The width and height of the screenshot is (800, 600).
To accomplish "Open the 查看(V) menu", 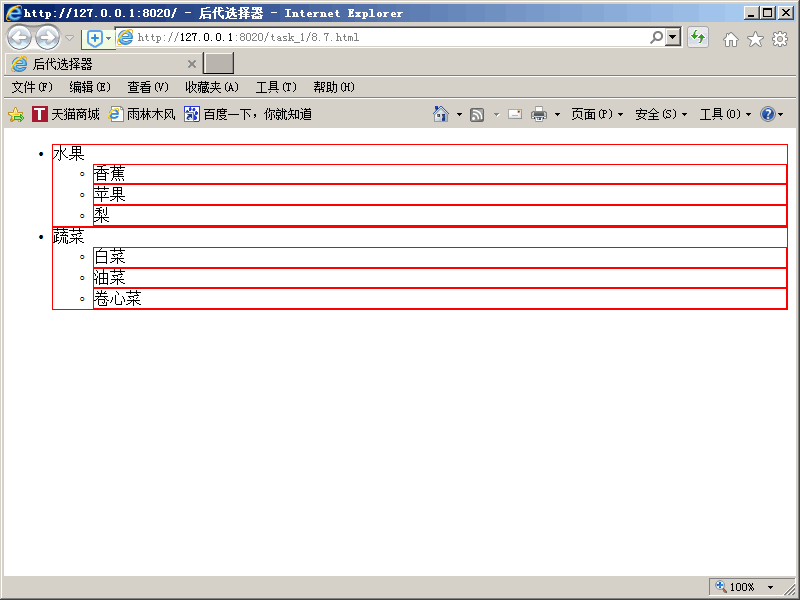I will [x=147, y=87].
